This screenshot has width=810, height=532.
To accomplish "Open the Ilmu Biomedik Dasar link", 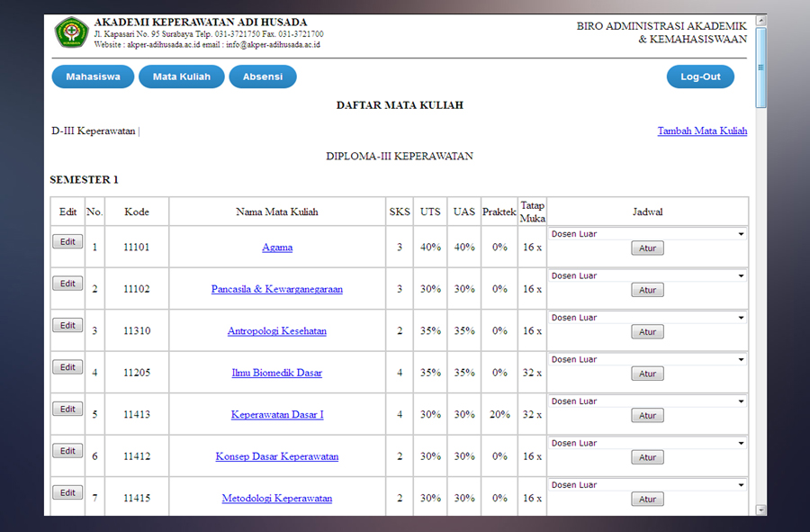I will point(277,373).
